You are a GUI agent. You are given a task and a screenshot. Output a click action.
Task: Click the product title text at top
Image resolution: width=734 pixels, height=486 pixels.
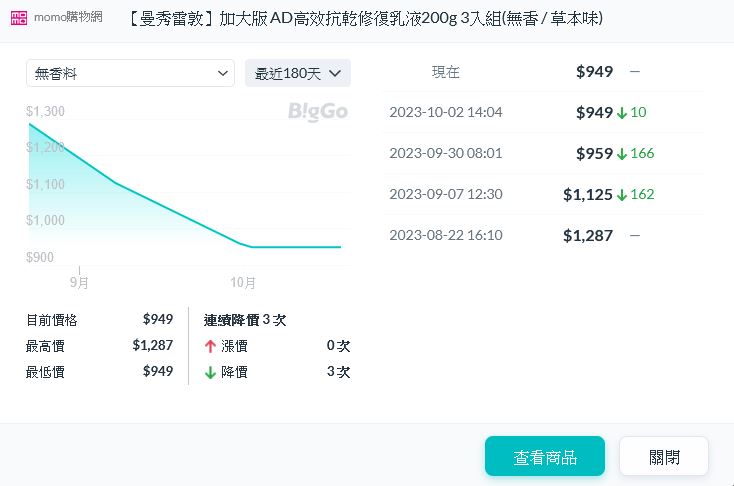pyautogui.click(x=365, y=19)
